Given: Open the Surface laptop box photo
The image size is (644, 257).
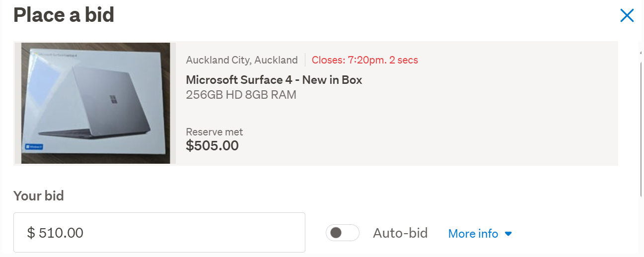Looking at the screenshot, I should (95, 103).
